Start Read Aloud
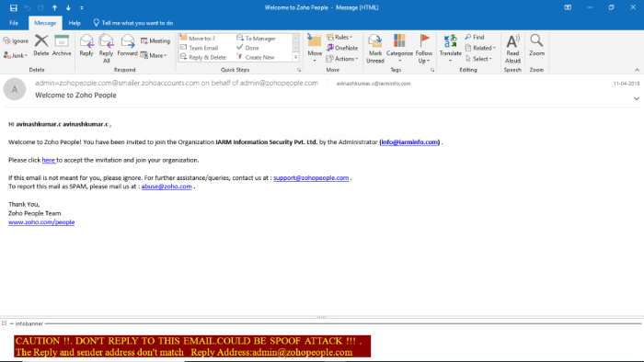Viewport: 644px width, 362px height. point(512,49)
